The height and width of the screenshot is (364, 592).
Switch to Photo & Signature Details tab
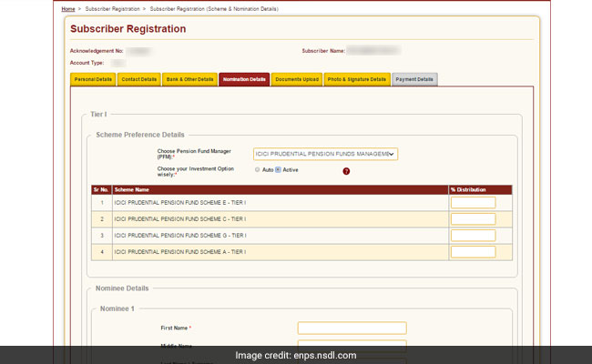357,79
